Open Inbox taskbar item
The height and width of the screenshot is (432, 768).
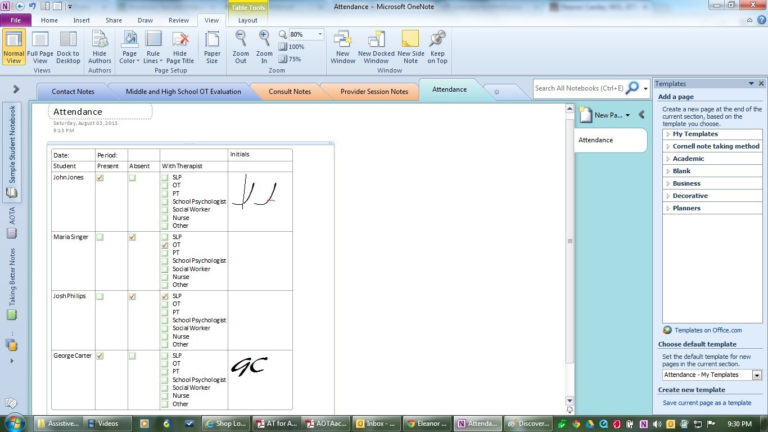click(375, 424)
